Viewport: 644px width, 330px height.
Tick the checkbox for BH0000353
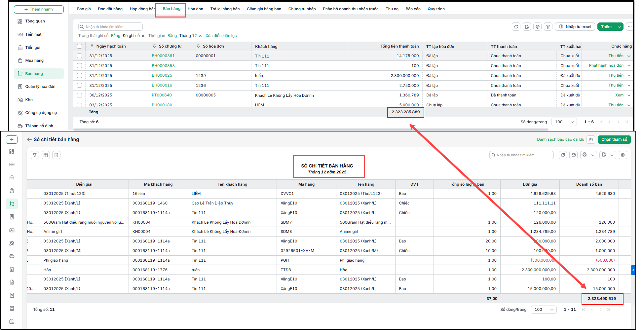(x=79, y=66)
